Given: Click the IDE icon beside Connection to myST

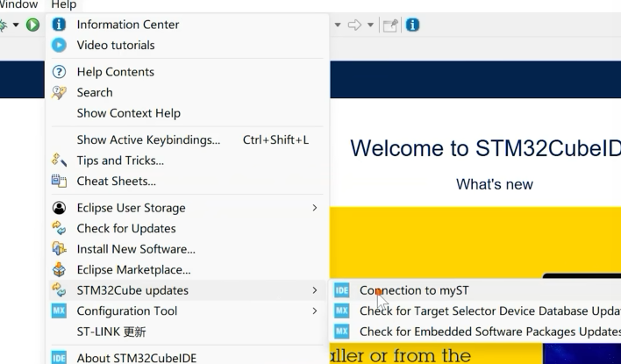Looking at the screenshot, I should [341, 290].
